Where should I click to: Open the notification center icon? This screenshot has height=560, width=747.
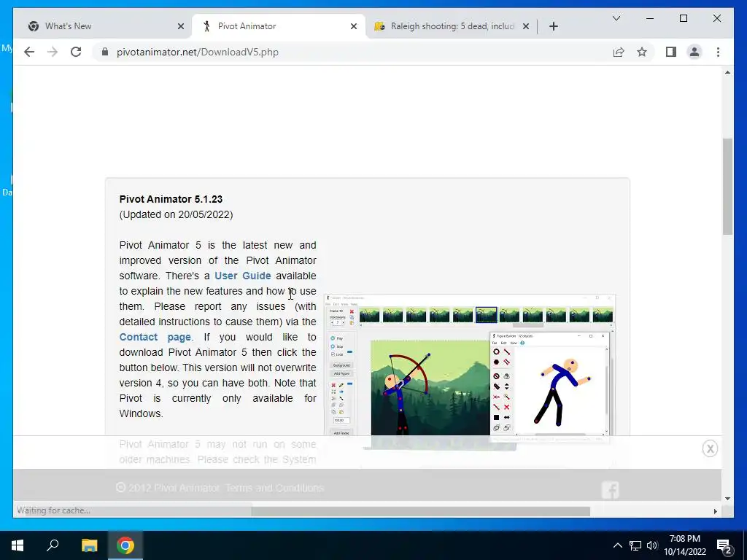[724, 546]
